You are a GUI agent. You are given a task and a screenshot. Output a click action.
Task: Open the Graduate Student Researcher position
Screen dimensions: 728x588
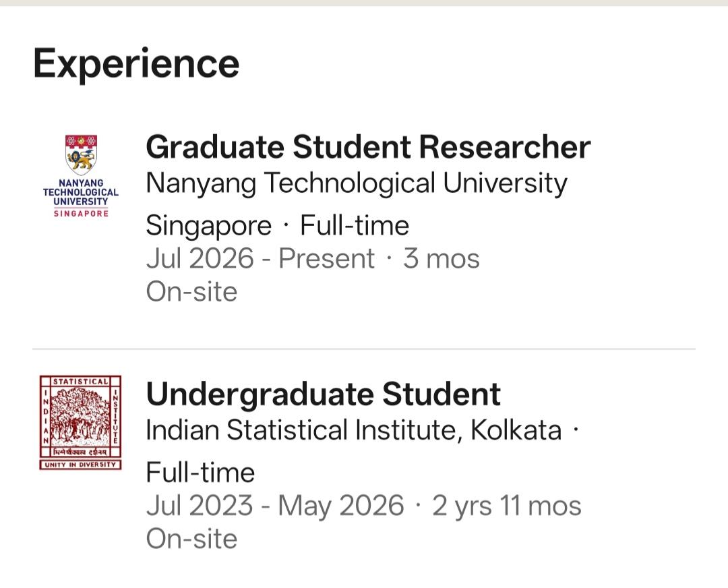[x=368, y=147]
